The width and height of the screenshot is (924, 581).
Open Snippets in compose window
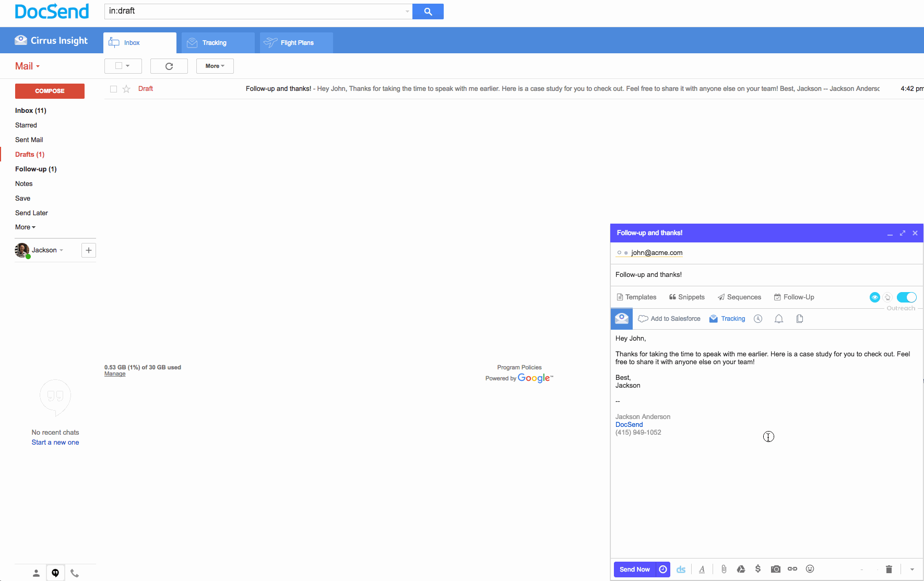(x=686, y=297)
